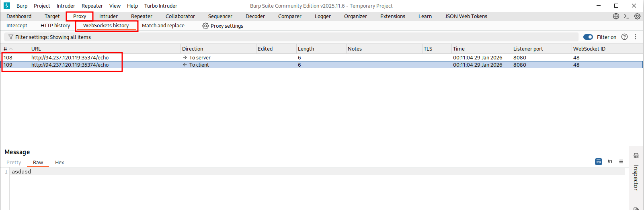Viewport: 644px width, 210px height.
Task: Click the Burp logo in the title bar
Action: coord(7,6)
